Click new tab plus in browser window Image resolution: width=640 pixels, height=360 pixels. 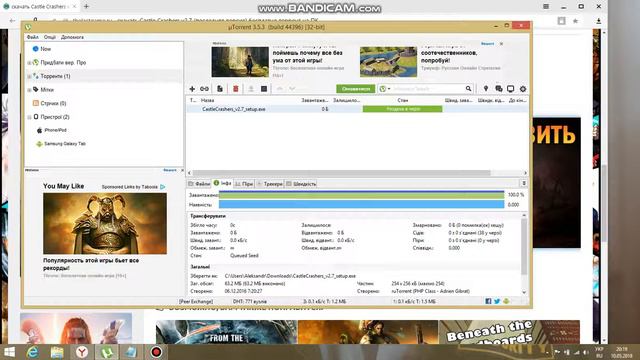pos(86,7)
